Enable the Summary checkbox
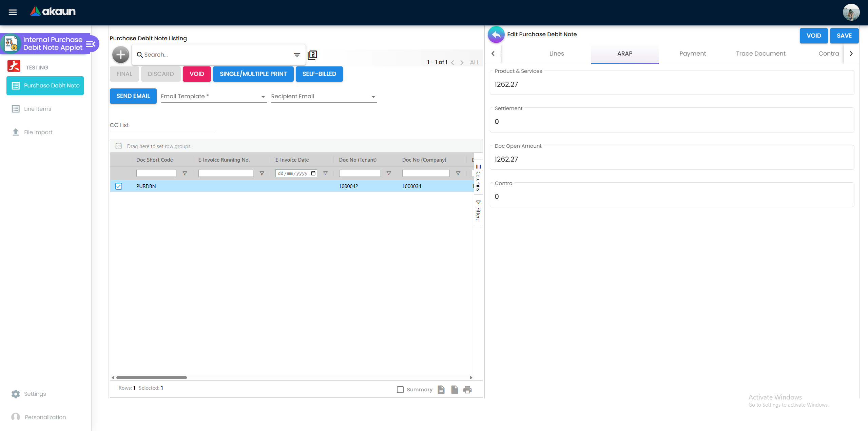This screenshot has width=868, height=431. coord(400,390)
